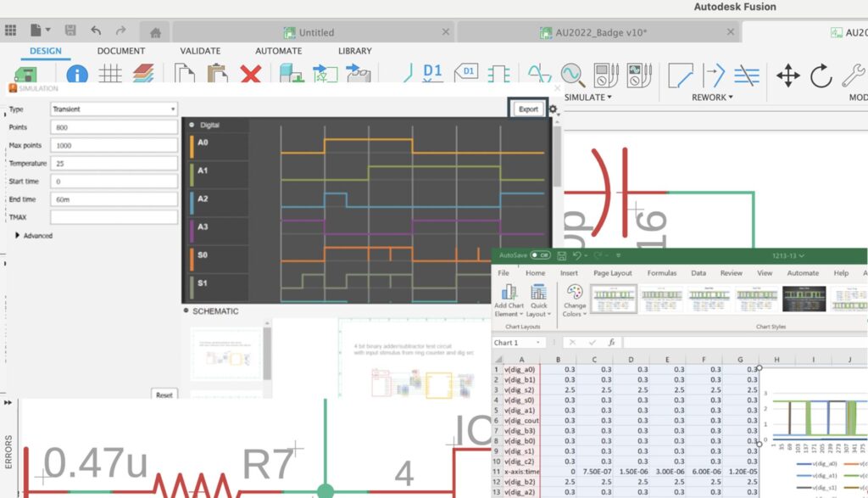Switch to the LIBRARY tab
This screenshot has height=498, width=868.
[x=355, y=50]
